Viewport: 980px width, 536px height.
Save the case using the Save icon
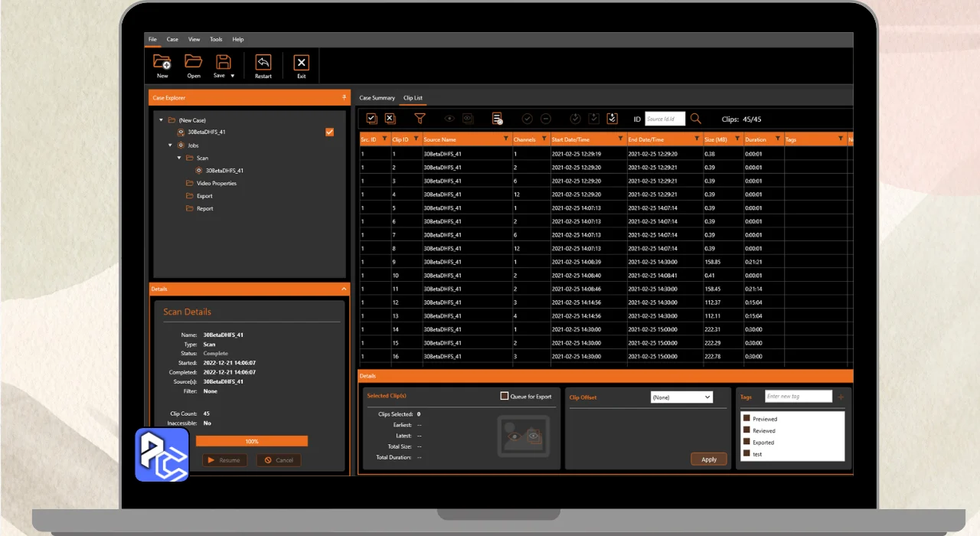(x=222, y=62)
